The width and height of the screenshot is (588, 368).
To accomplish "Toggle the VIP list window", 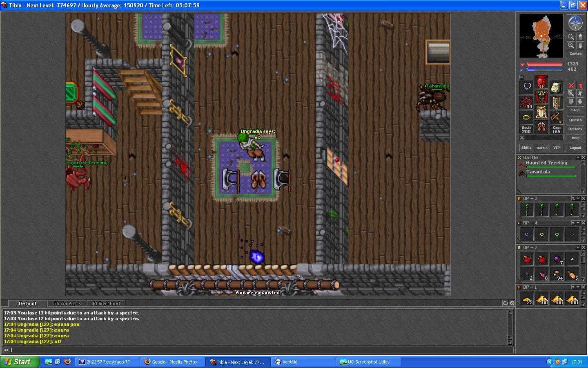I will [556, 148].
